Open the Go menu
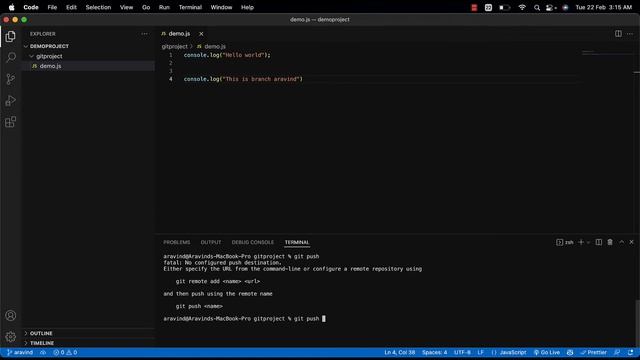640x360 pixels. 146,7
